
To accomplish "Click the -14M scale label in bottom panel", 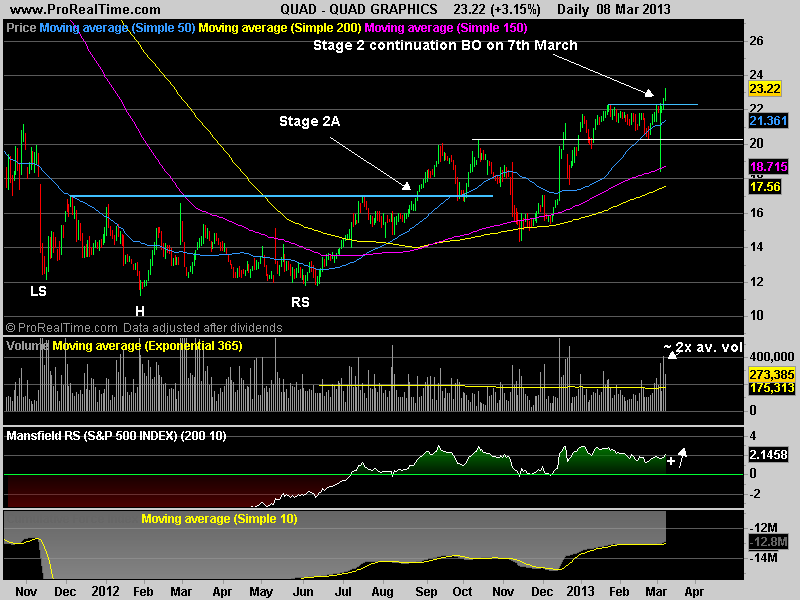I will click(x=764, y=558).
